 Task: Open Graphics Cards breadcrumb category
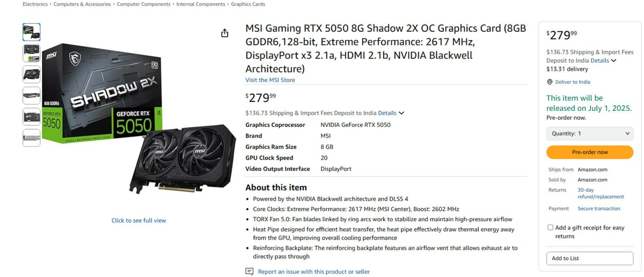(248, 4)
